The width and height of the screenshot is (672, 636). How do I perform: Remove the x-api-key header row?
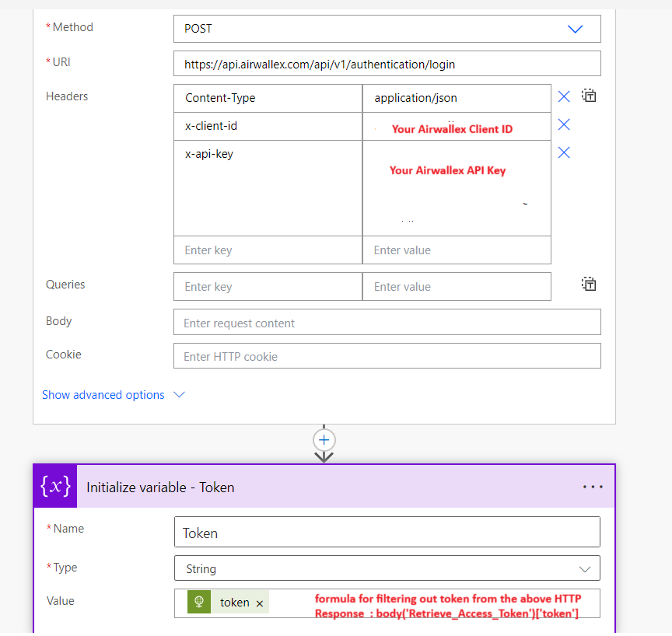564,152
